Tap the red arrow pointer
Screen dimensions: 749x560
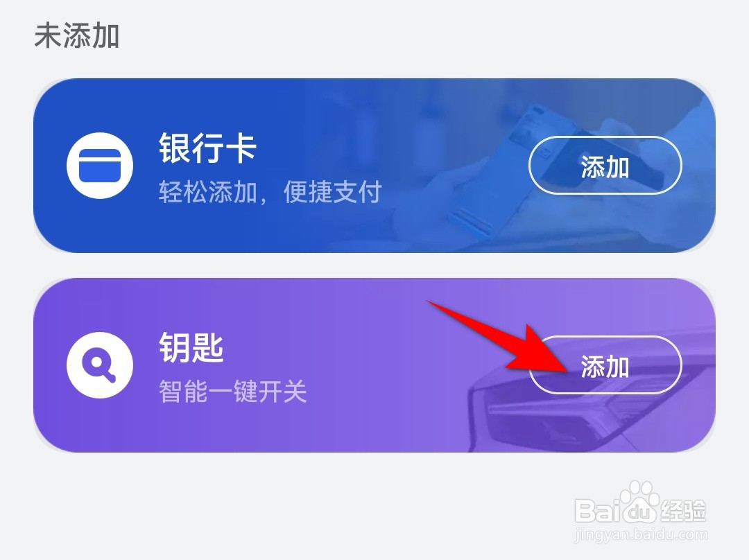click(499, 337)
